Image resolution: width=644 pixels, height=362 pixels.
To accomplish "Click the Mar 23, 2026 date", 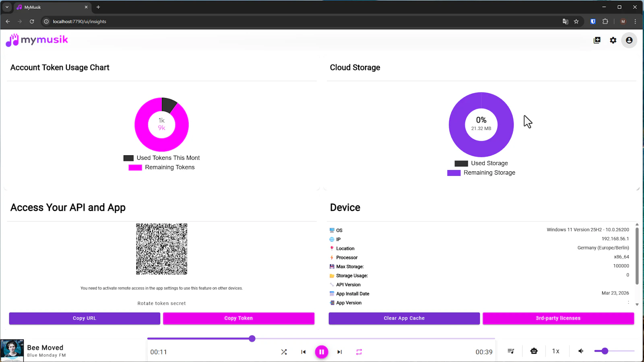I will tap(615, 293).
